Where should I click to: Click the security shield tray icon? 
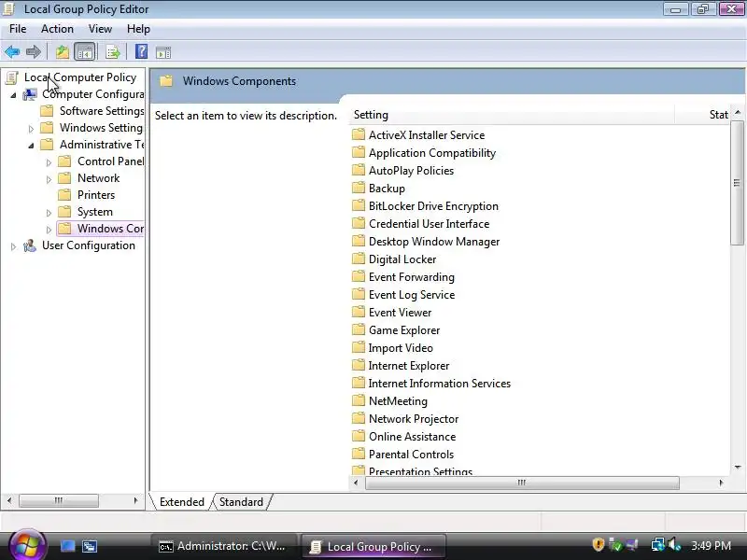(x=598, y=544)
